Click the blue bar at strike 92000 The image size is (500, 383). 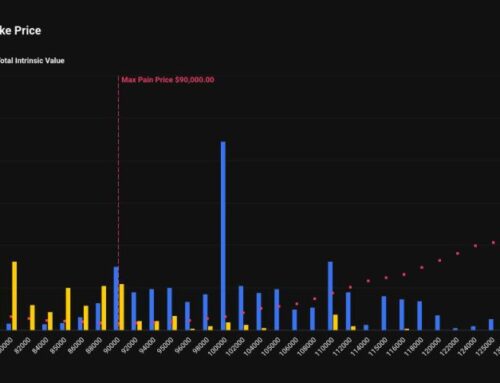click(x=134, y=311)
